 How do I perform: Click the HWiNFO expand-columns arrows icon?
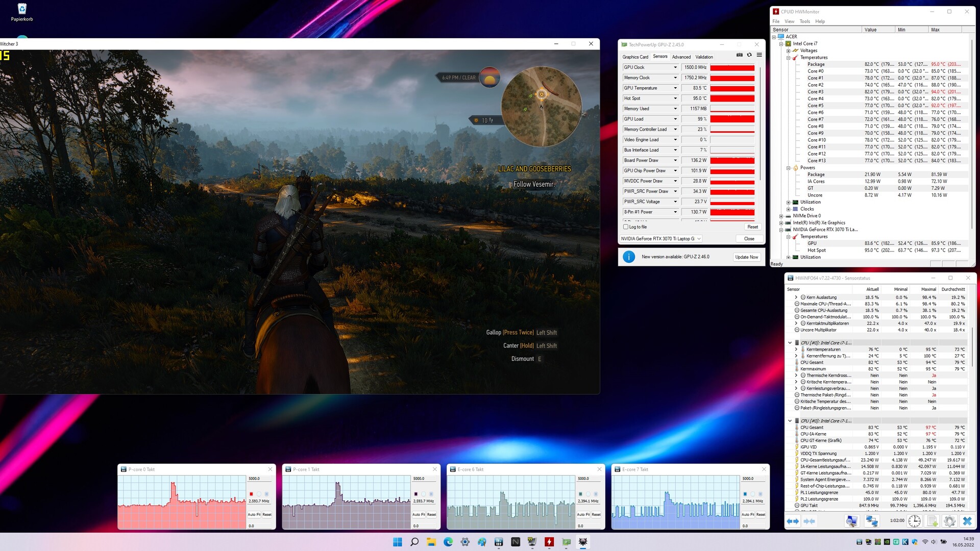793,521
